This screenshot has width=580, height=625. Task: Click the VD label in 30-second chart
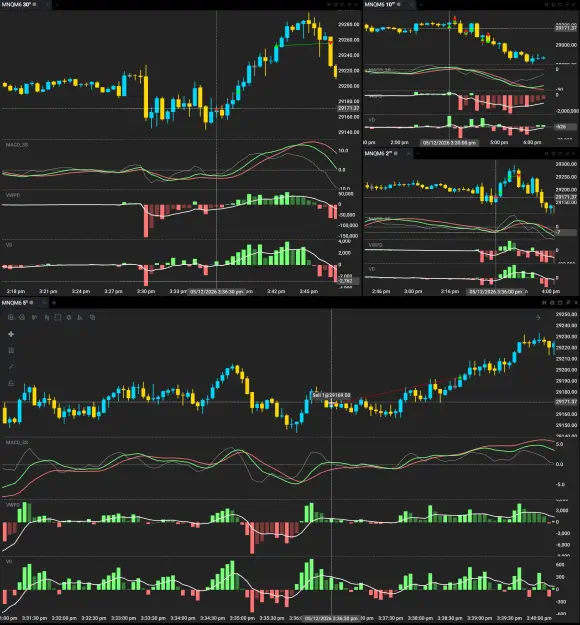[9, 245]
